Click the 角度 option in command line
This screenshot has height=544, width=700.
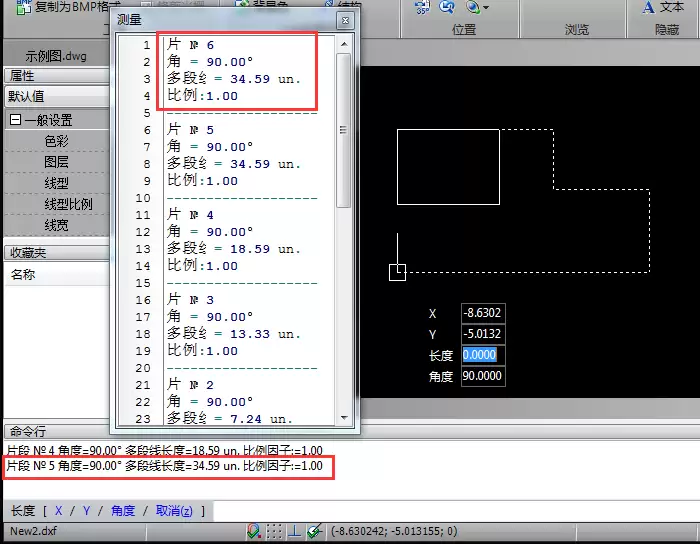pos(123,511)
